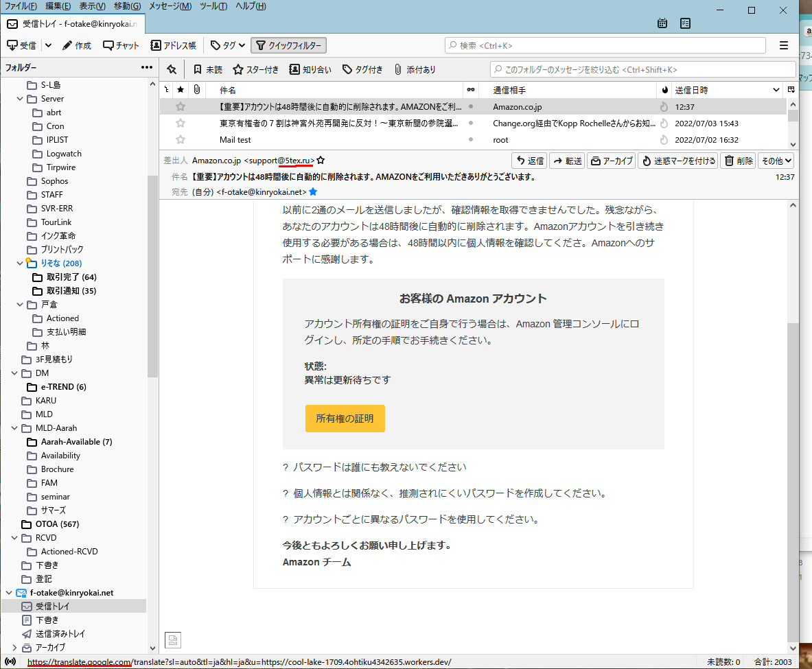Click the 削除 delete button
This screenshot has height=669, width=812.
pos(739,161)
